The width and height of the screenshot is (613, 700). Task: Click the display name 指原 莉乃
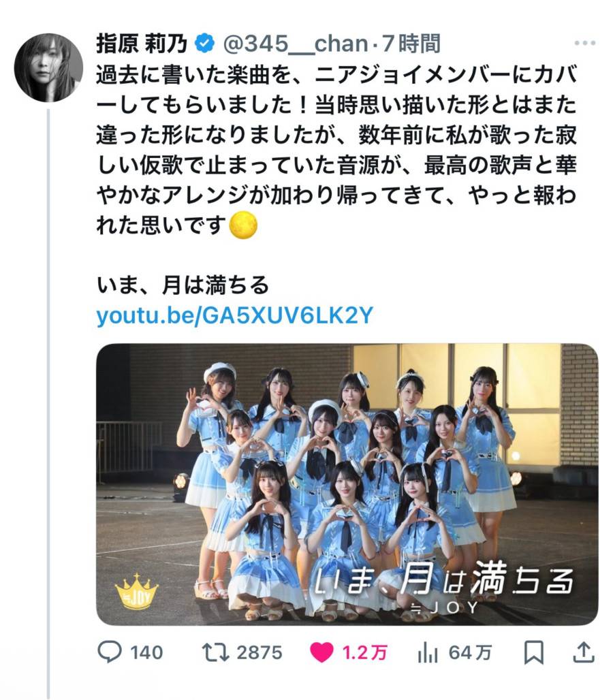click(x=142, y=44)
